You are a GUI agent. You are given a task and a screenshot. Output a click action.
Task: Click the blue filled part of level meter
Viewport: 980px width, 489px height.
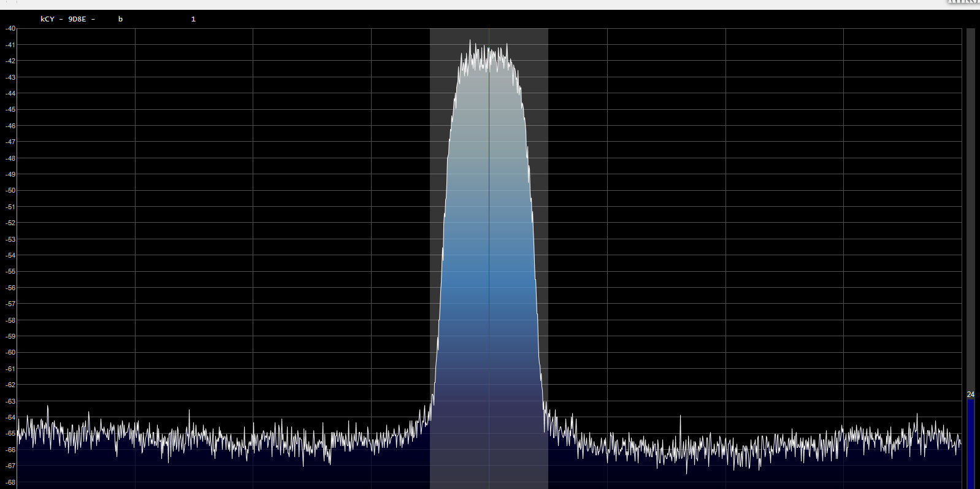[x=971, y=442]
